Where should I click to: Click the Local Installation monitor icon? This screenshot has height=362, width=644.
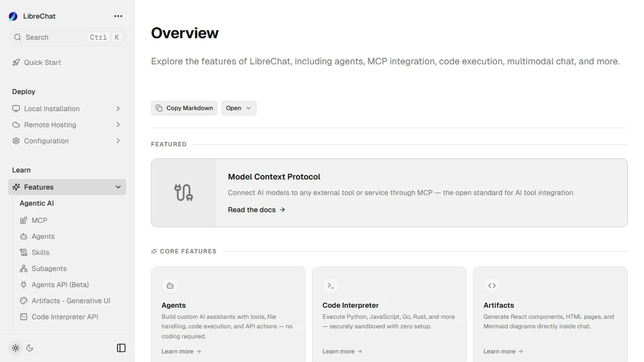tap(16, 109)
